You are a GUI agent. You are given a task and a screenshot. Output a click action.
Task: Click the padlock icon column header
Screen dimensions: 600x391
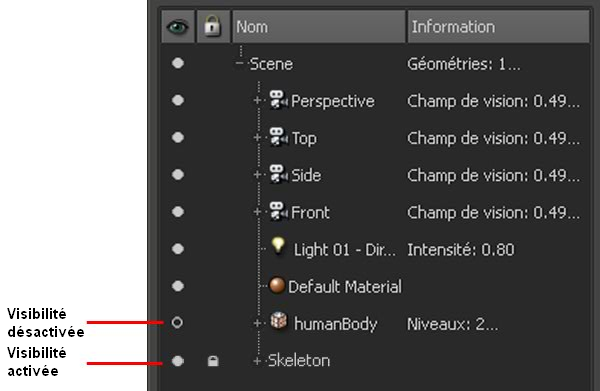coord(213,27)
